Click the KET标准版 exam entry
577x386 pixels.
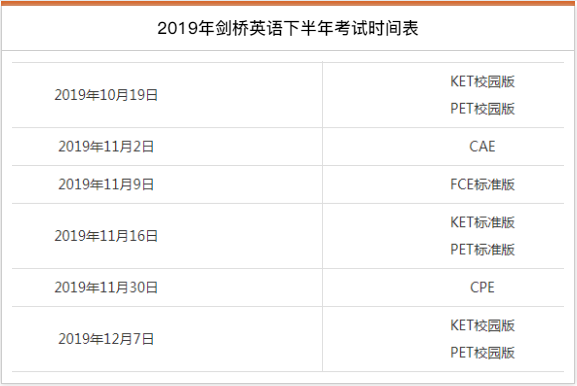(482, 222)
